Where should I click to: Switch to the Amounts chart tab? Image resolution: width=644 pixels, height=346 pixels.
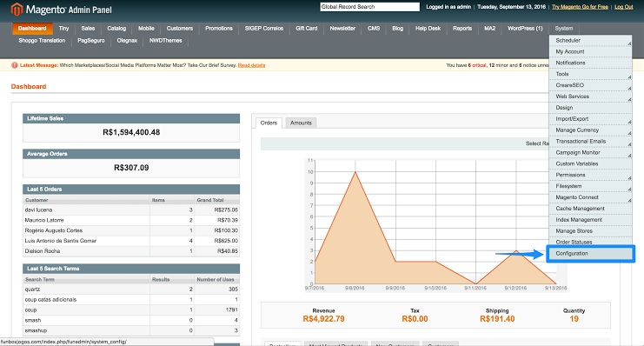[301, 123]
